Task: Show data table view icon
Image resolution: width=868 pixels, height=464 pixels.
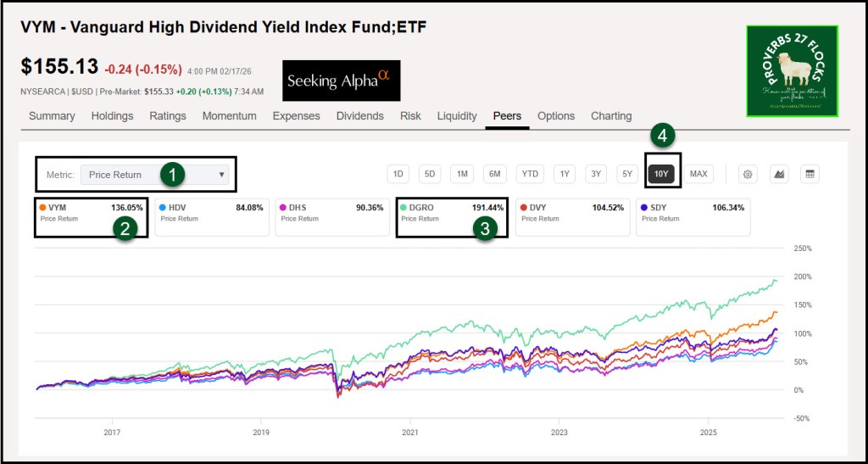Action: (x=810, y=174)
